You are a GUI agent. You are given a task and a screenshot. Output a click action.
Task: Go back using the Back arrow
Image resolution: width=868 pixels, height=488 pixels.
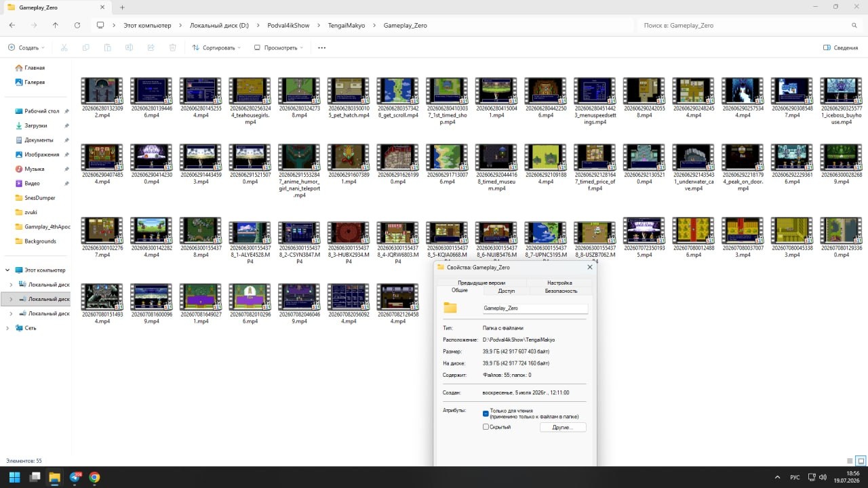point(12,25)
